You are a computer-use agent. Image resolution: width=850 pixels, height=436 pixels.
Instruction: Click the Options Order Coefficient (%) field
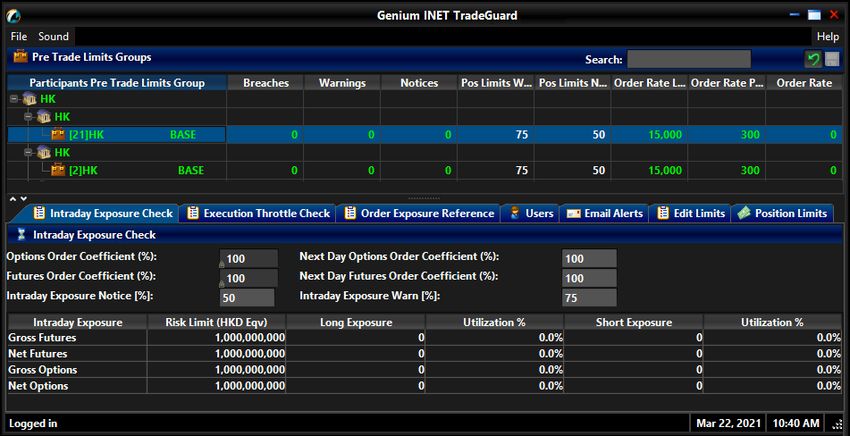point(249,259)
